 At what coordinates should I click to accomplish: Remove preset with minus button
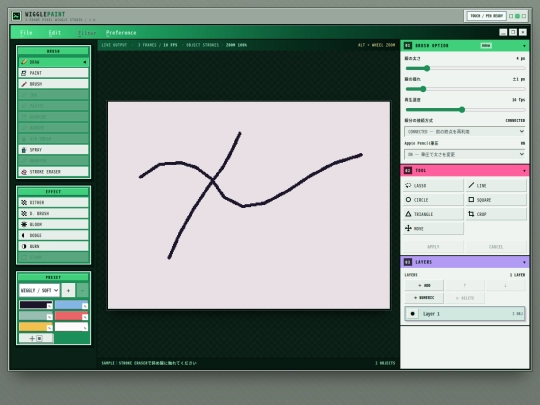82,290
